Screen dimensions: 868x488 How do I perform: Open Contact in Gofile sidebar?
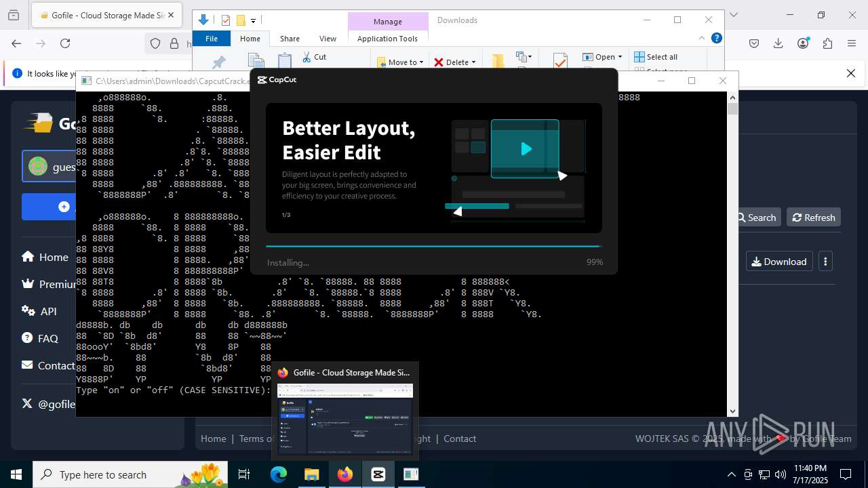pyautogui.click(x=47, y=365)
